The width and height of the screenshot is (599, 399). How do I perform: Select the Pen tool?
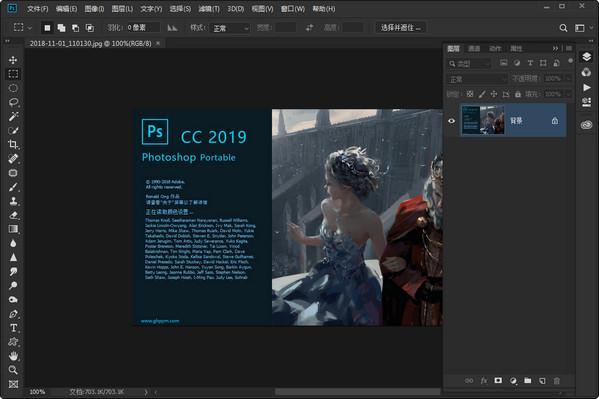pyautogui.click(x=13, y=314)
